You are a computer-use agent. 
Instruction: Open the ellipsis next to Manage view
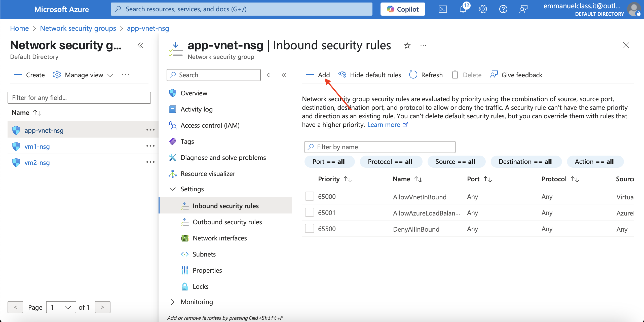point(125,75)
